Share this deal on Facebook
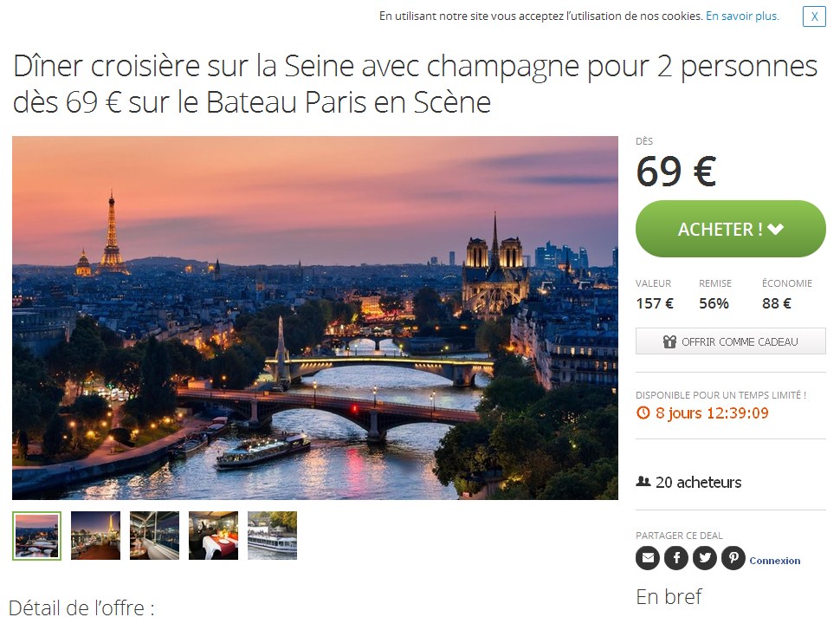 (676, 559)
